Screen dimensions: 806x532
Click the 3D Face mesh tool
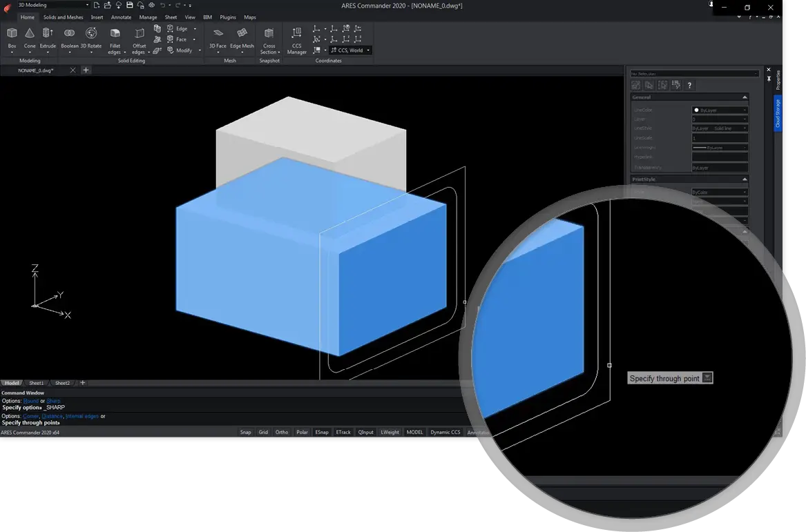(x=218, y=39)
